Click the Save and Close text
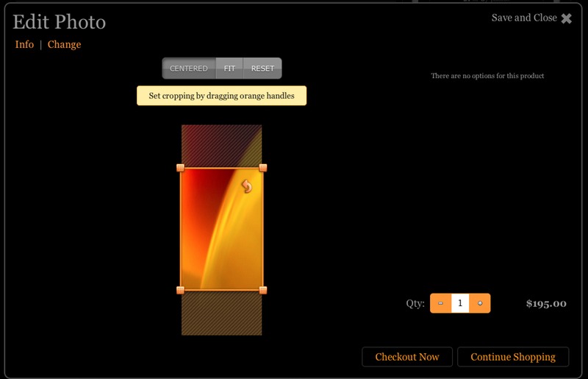The height and width of the screenshot is (379, 588). click(524, 18)
